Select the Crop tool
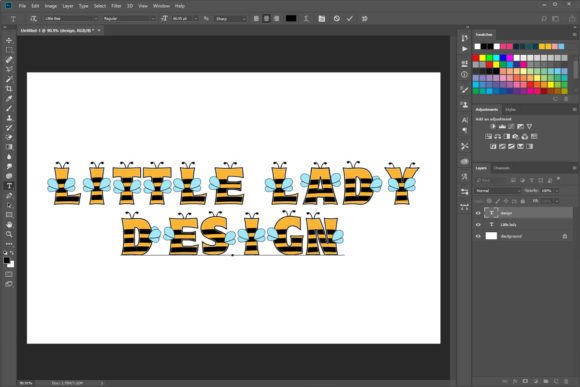This screenshot has height=387, width=580. pos(9,89)
